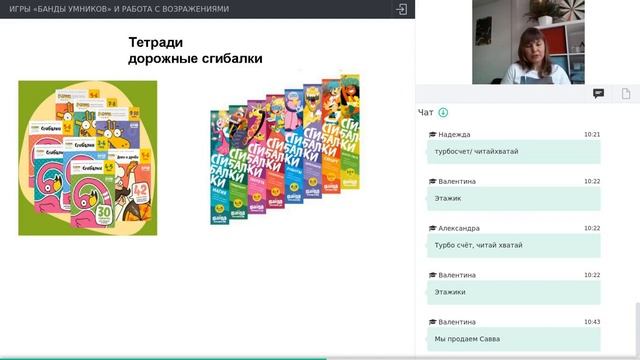Open the chat panel icon
The width and height of the screenshot is (640, 360).
tap(598, 94)
